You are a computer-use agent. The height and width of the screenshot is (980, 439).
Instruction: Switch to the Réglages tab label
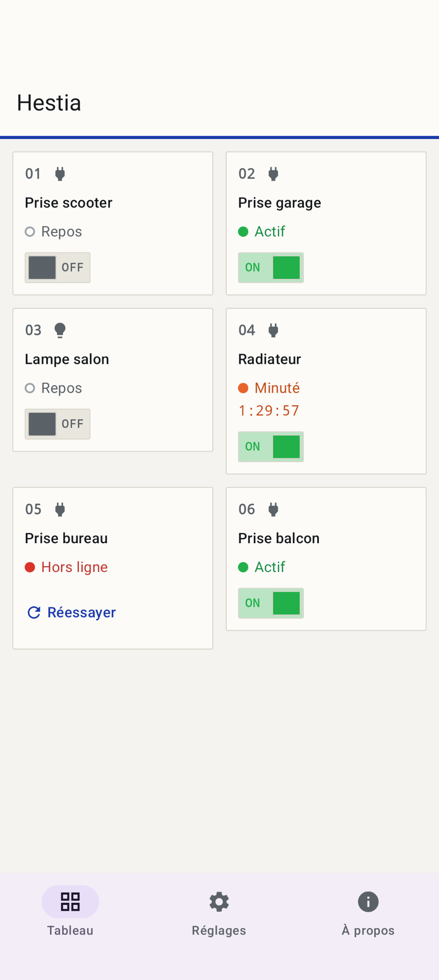[x=219, y=930]
